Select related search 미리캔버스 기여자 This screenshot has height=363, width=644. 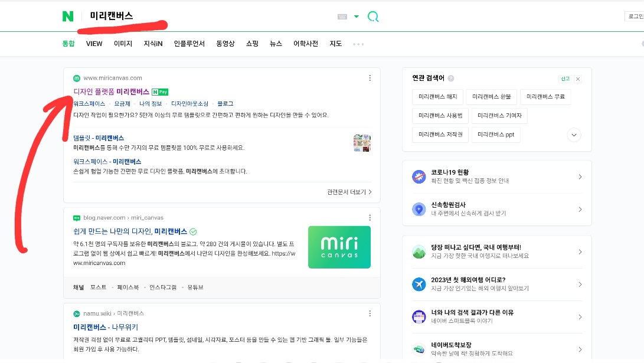(x=499, y=116)
